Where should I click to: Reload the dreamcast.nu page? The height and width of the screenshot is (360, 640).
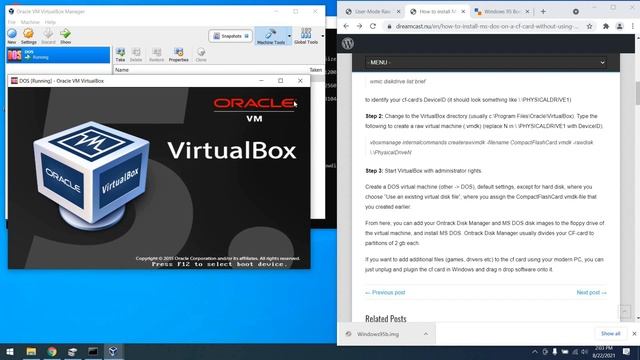(x=373, y=26)
